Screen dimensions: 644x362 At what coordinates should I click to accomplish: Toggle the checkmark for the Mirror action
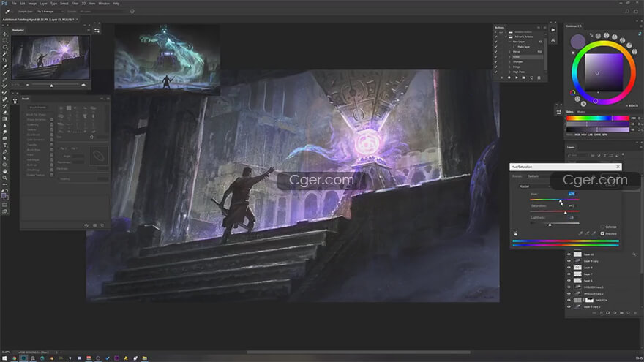tap(495, 52)
